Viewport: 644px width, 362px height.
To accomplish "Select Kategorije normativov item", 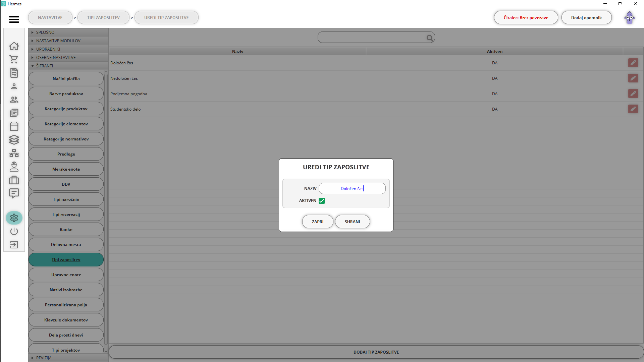I will (x=66, y=139).
